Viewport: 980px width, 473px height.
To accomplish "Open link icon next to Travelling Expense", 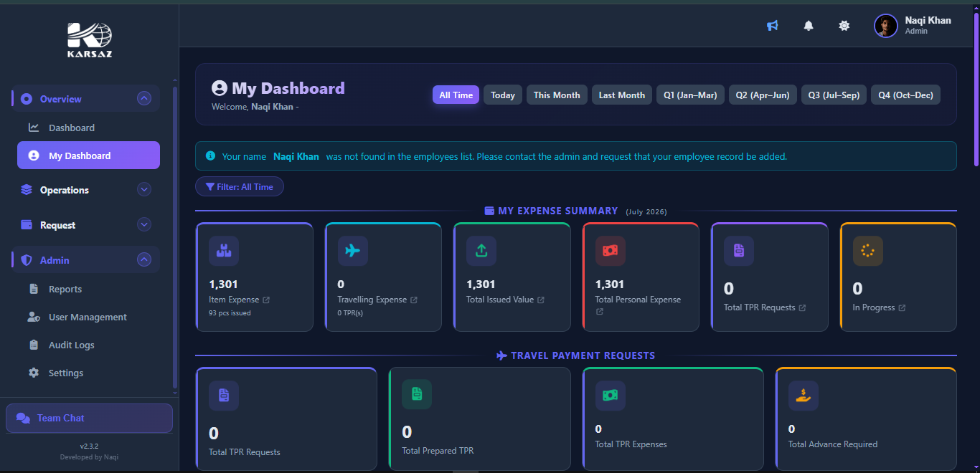I will [x=413, y=300].
